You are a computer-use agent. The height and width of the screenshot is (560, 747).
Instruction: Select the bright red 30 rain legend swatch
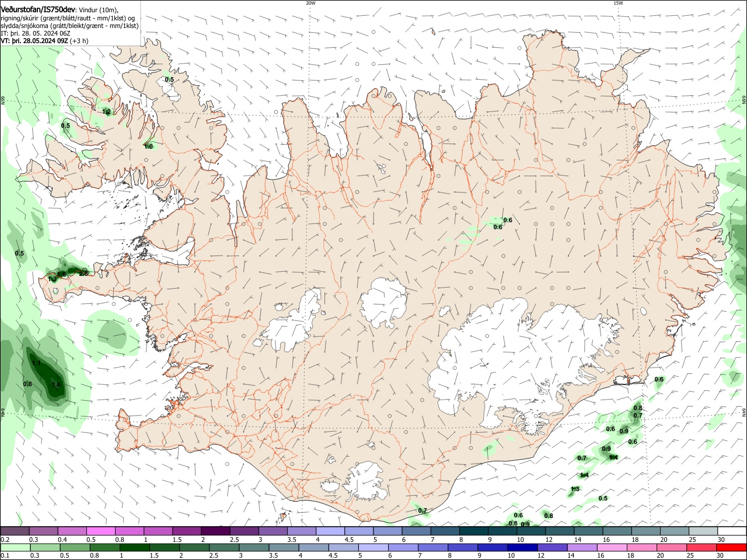[732, 548]
